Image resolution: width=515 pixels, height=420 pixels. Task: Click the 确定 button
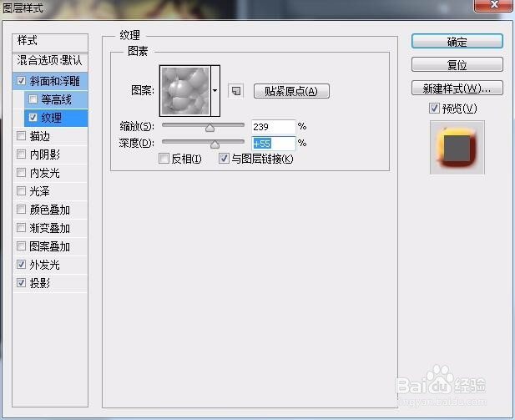click(x=457, y=42)
